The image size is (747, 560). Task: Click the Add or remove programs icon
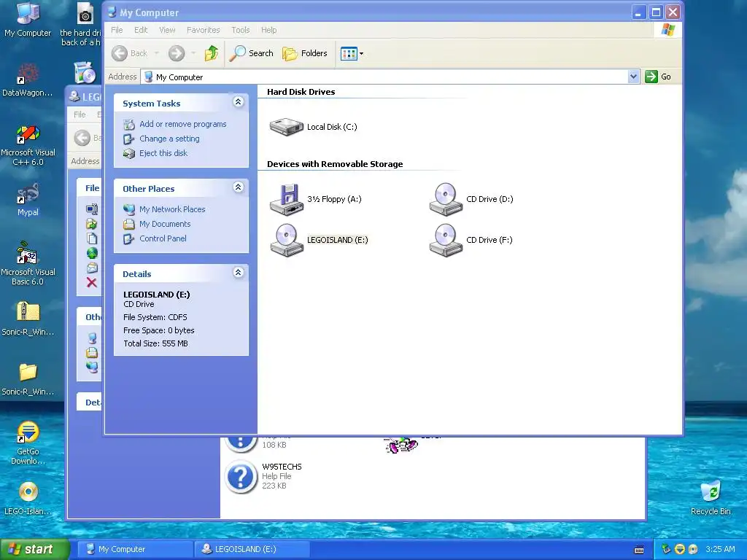pyautogui.click(x=129, y=125)
